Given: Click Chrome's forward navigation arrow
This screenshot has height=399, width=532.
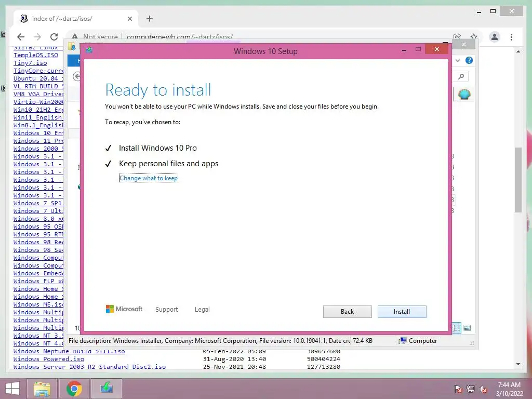Looking at the screenshot, I should pyautogui.click(x=37, y=37).
